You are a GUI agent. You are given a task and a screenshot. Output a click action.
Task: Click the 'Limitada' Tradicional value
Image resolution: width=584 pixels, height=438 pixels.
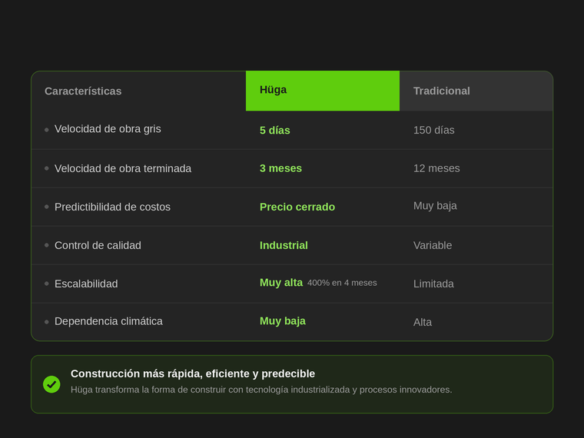click(434, 284)
